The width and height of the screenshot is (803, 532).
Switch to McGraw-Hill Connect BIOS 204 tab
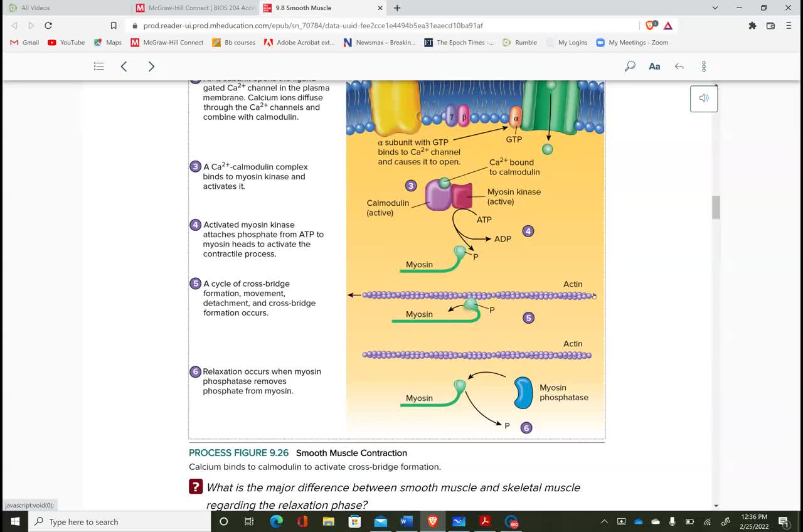click(195, 8)
